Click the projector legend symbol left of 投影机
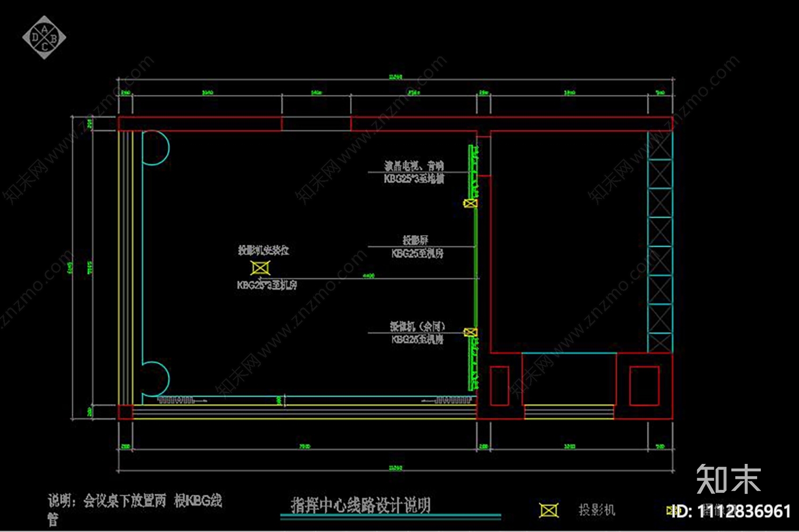799x532 pixels. [x=549, y=510]
